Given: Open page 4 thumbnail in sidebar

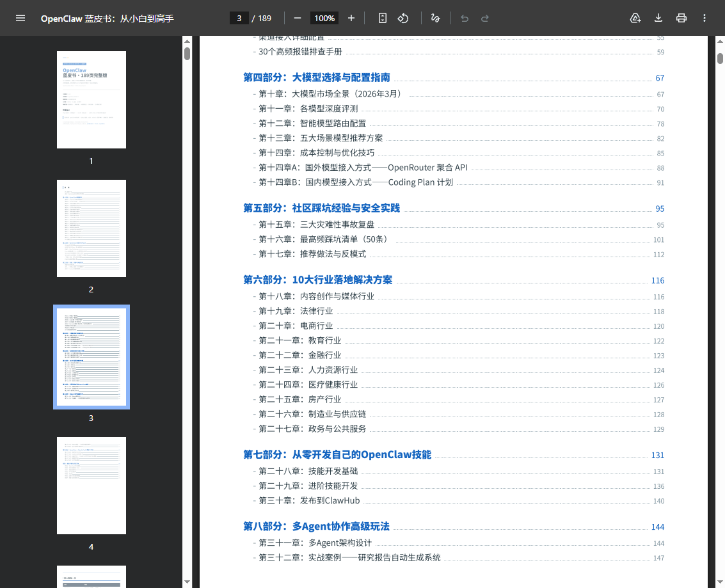Looking at the screenshot, I should click(x=91, y=486).
